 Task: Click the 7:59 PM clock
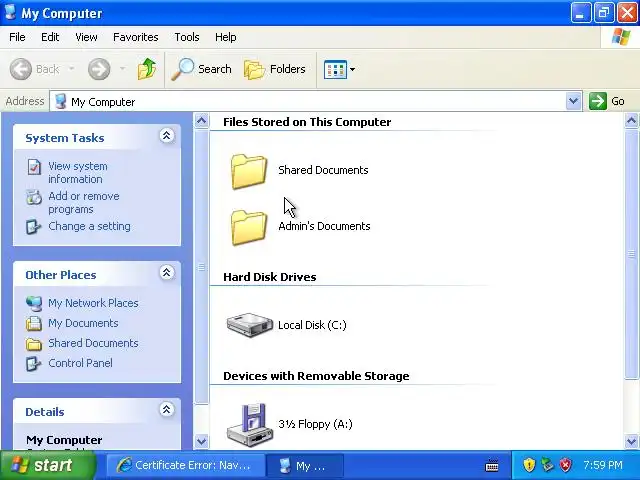602,465
